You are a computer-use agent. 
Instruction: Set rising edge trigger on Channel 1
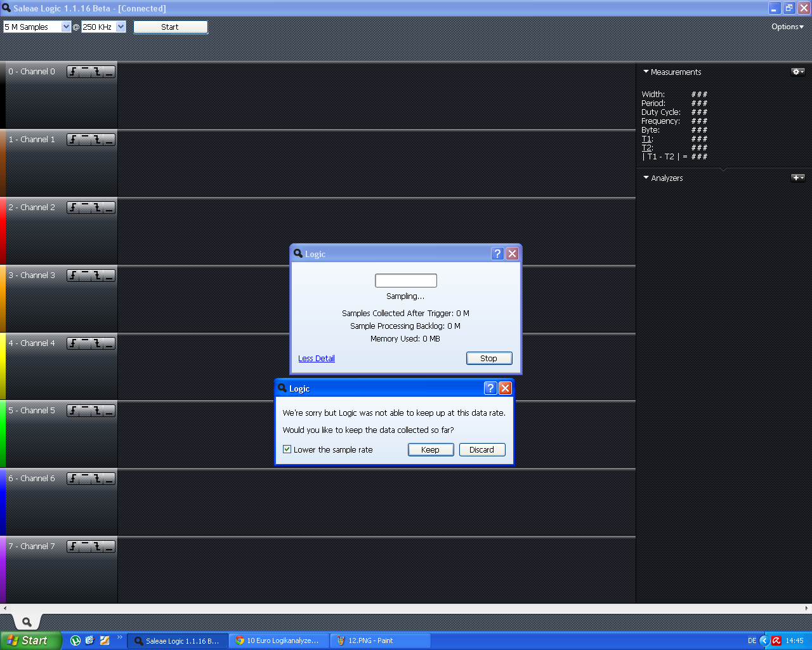(x=73, y=140)
